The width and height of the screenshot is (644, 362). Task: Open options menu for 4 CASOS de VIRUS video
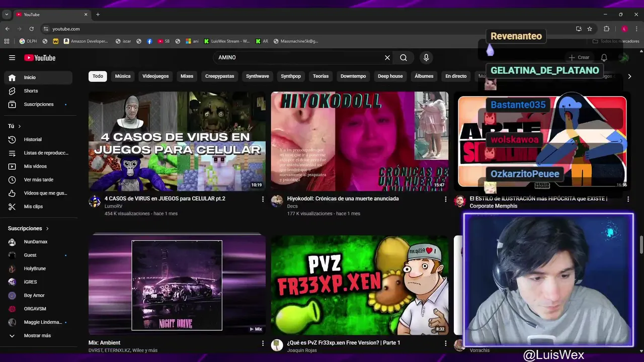tap(263, 199)
